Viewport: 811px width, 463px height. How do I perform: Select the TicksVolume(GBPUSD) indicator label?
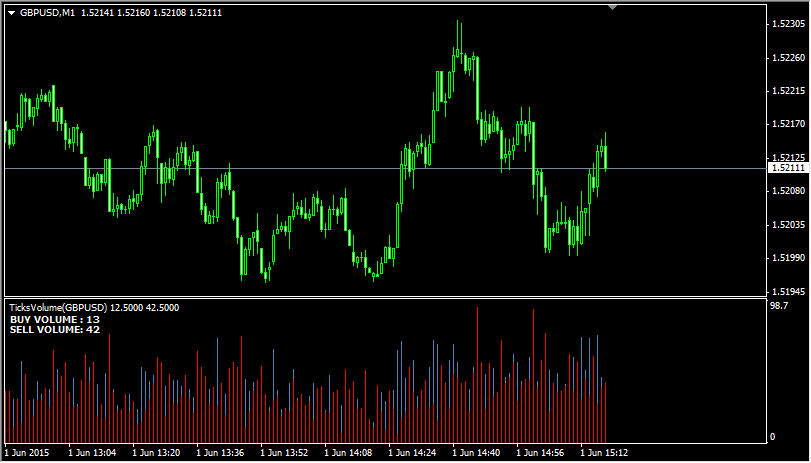click(x=58, y=308)
